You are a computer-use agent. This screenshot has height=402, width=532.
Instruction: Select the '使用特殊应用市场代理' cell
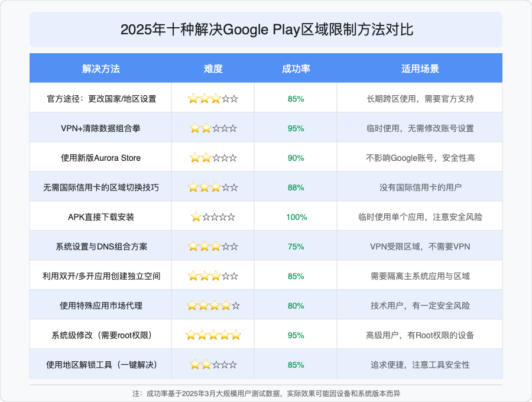(100, 305)
